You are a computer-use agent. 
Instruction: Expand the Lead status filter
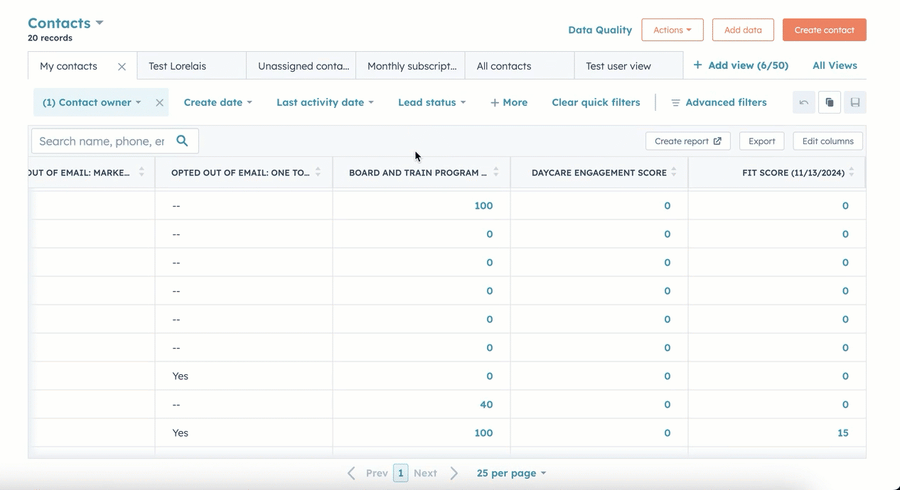[x=432, y=103]
